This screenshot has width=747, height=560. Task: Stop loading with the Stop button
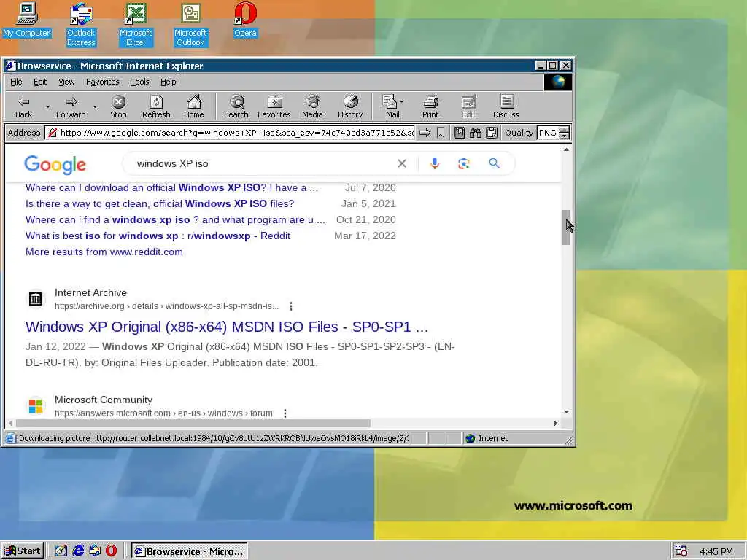[x=118, y=106]
